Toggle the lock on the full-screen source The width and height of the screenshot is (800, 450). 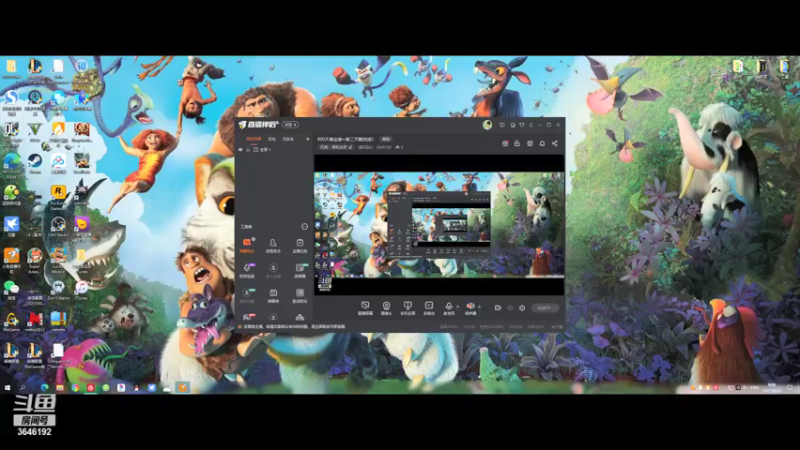(248, 149)
